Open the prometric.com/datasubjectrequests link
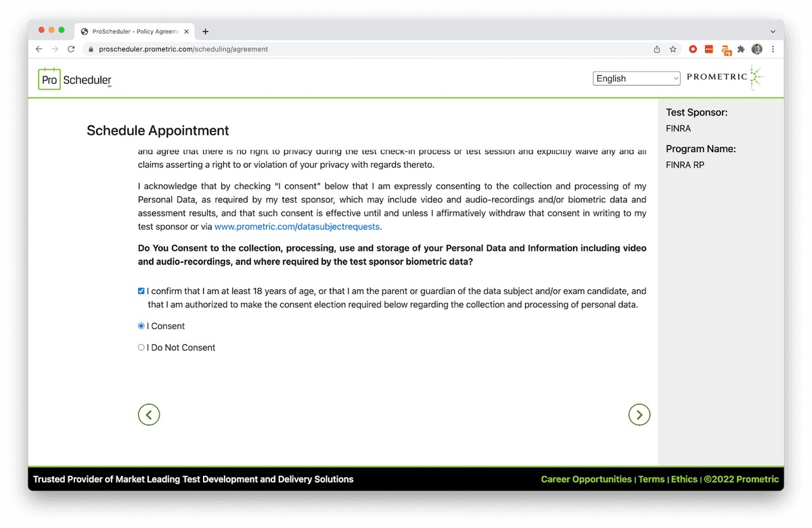 [x=297, y=227]
